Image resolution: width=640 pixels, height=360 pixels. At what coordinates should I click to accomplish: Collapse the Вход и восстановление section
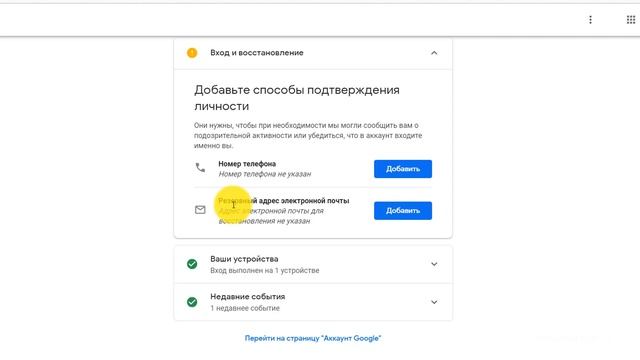point(434,53)
